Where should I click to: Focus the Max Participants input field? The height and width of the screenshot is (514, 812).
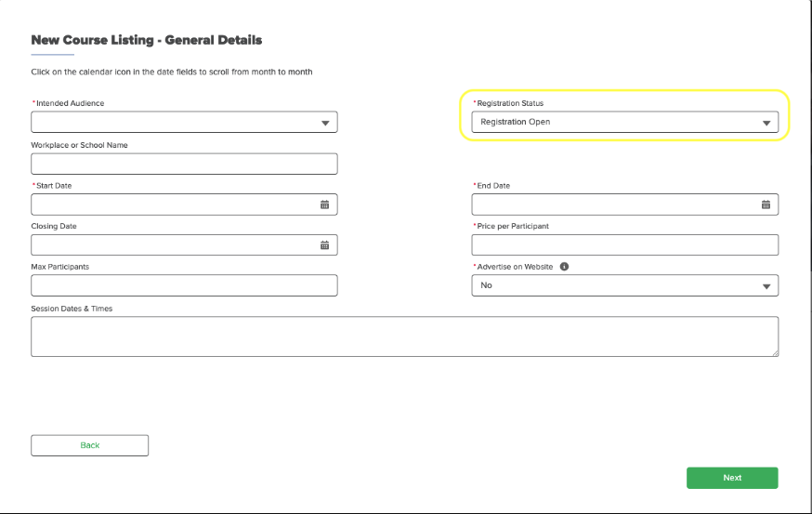coord(184,285)
